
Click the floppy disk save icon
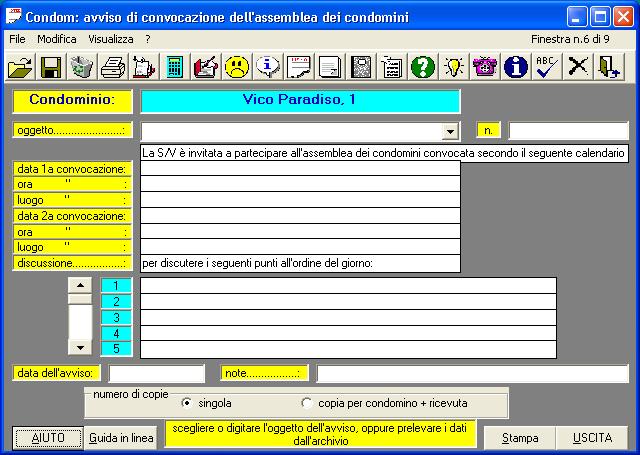point(51,67)
